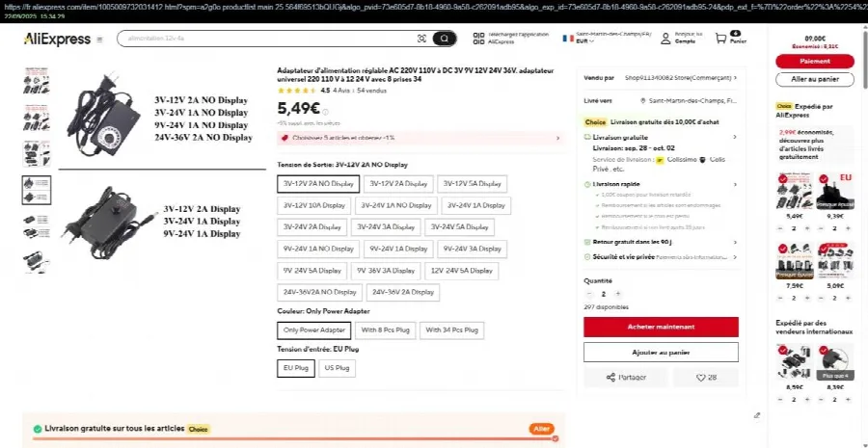This screenshot has height=448, width=868.
Task: Focus the search input field
Action: tap(271, 39)
